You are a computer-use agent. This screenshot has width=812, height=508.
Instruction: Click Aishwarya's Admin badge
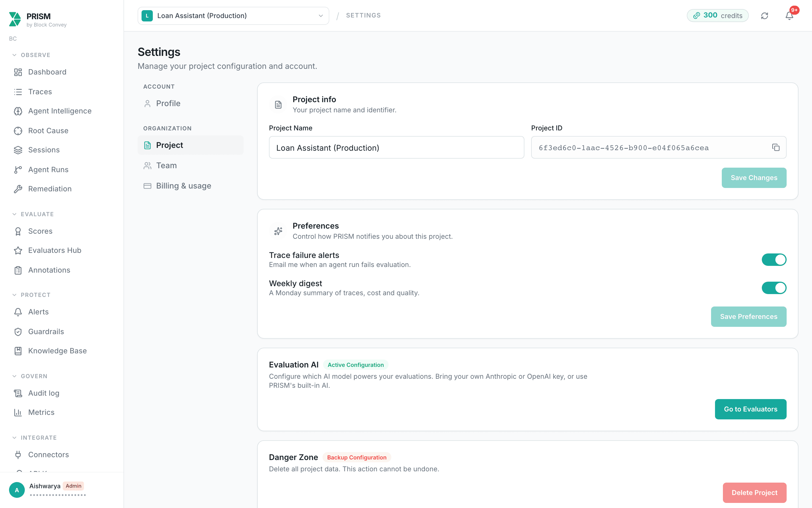tap(74, 486)
